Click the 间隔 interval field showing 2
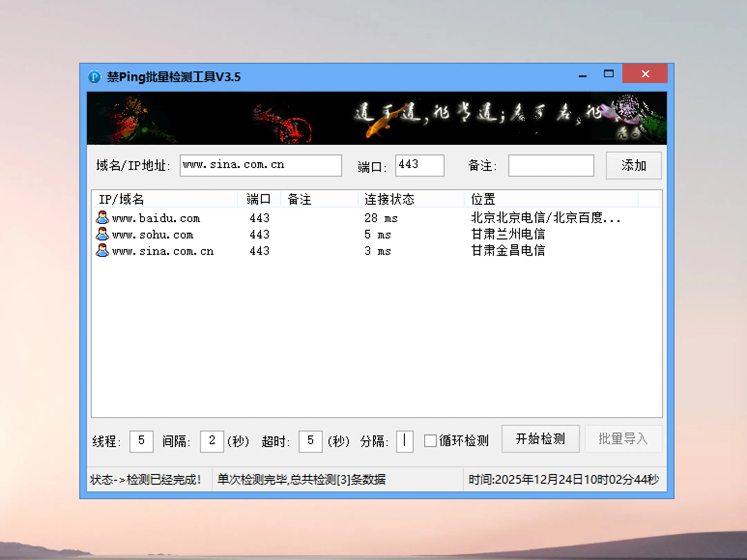The width and height of the screenshot is (747, 560). coord(212,441)
